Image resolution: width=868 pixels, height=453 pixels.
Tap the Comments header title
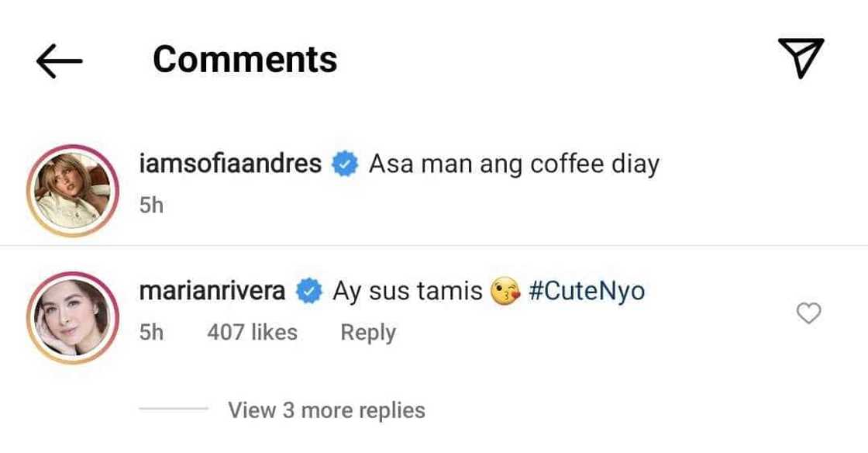244,58
